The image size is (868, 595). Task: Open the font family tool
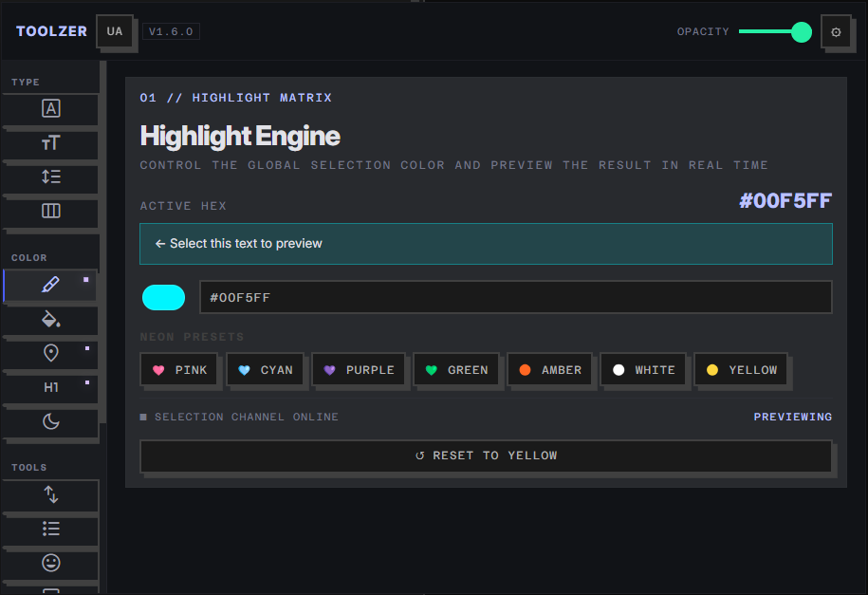pos(50,109)
